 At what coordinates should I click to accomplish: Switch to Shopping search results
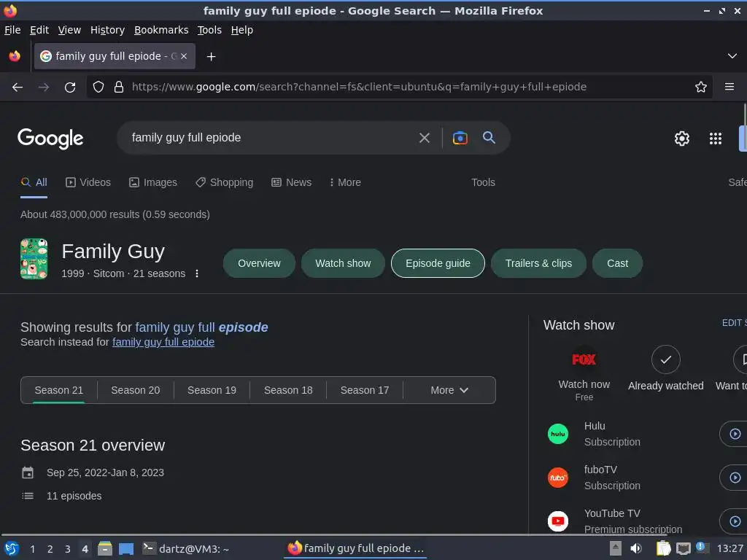click(x=225, y=182)
